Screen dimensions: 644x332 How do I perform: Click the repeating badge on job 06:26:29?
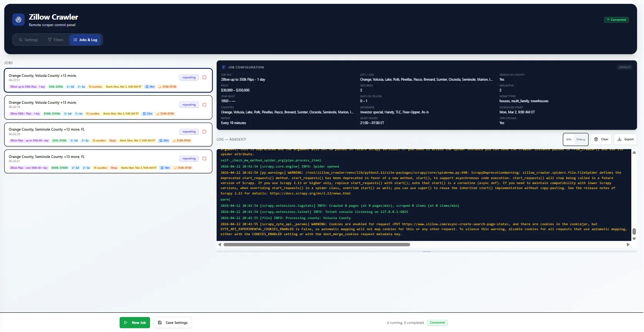pyautogui.click(x=189, y=131)
